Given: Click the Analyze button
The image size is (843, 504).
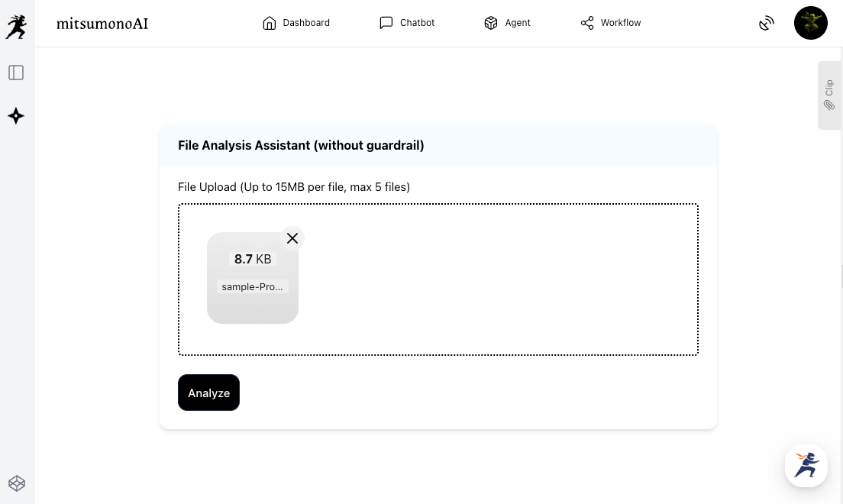Looking at the screenshot, I should pos(208,393).
